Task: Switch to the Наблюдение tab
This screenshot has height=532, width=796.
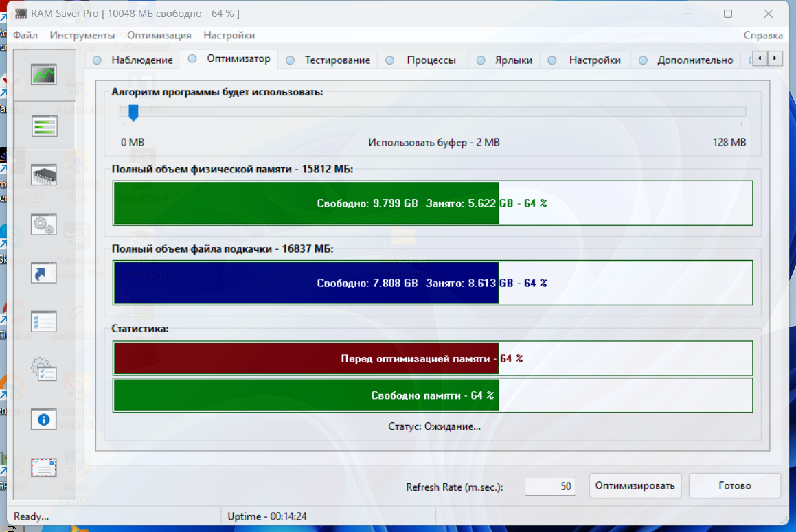Action: click(133, 60)
